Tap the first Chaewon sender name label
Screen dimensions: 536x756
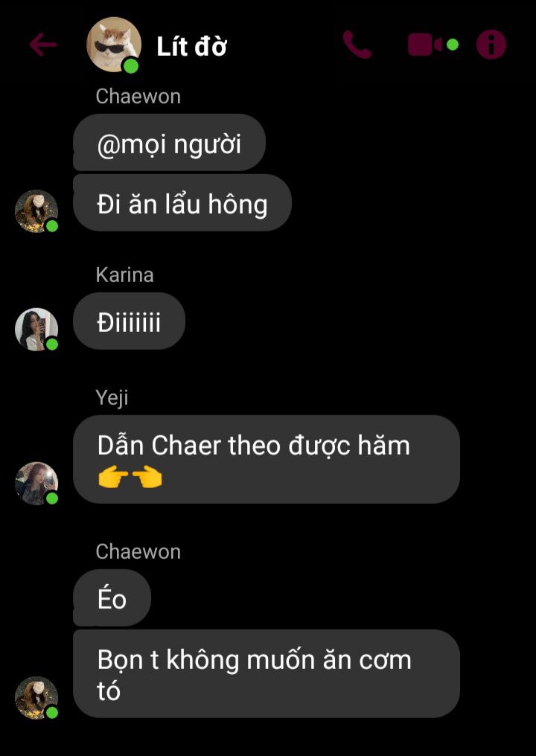[138, 97]
